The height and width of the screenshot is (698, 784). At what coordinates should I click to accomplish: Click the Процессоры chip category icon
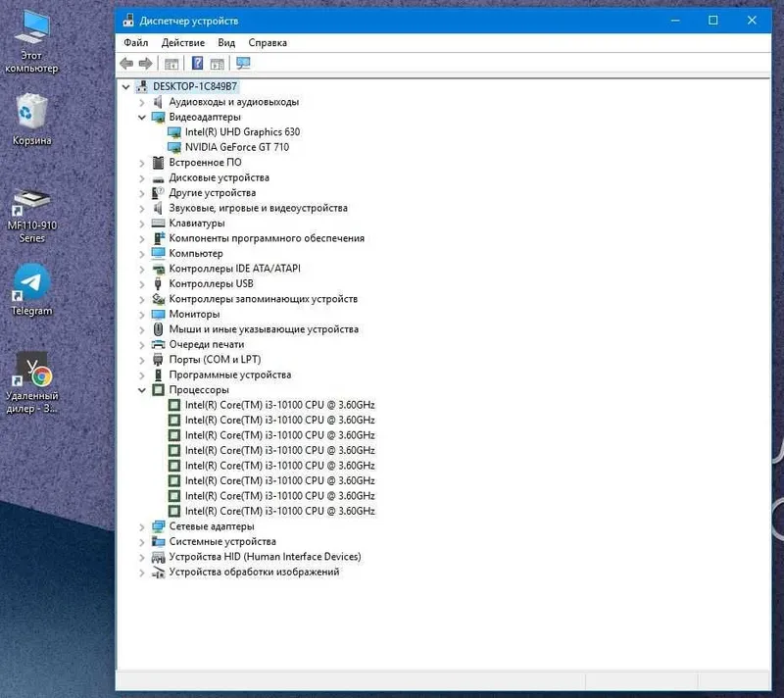coord(158,390)
